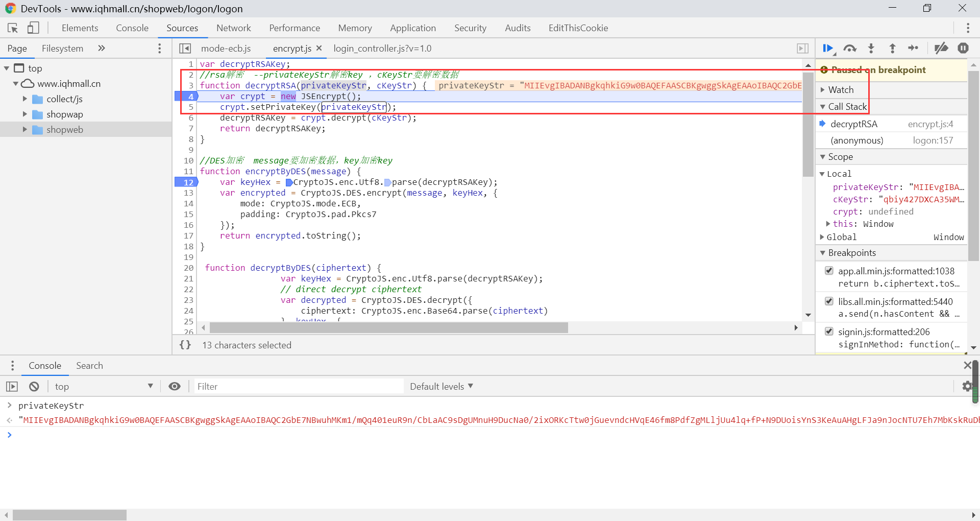Step out of current function
The height and width of the screenshot is (521, 980).
click(x=892, y=48)
